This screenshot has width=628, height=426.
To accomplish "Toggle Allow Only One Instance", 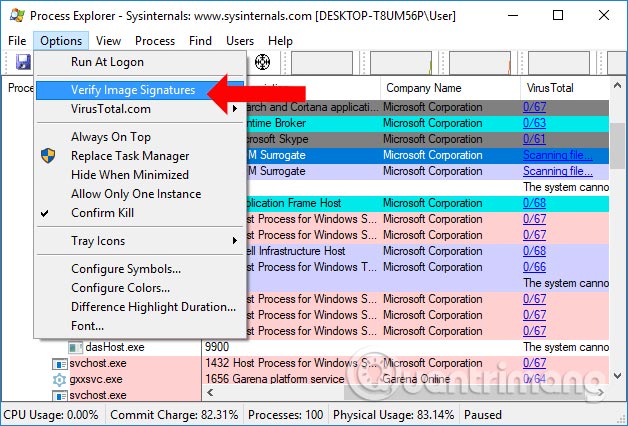I will pyautogui.click(x=140, y=194).
